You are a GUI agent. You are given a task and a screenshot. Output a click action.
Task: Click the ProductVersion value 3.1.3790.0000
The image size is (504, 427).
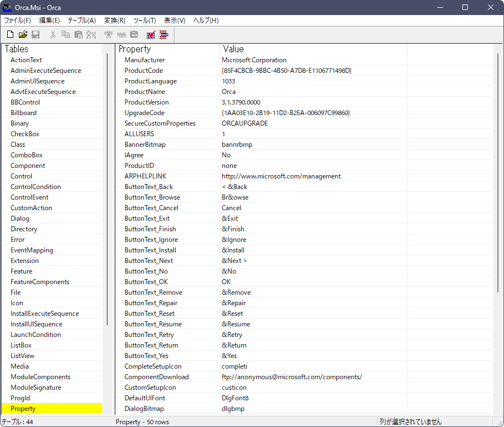(x=241, y=102)
